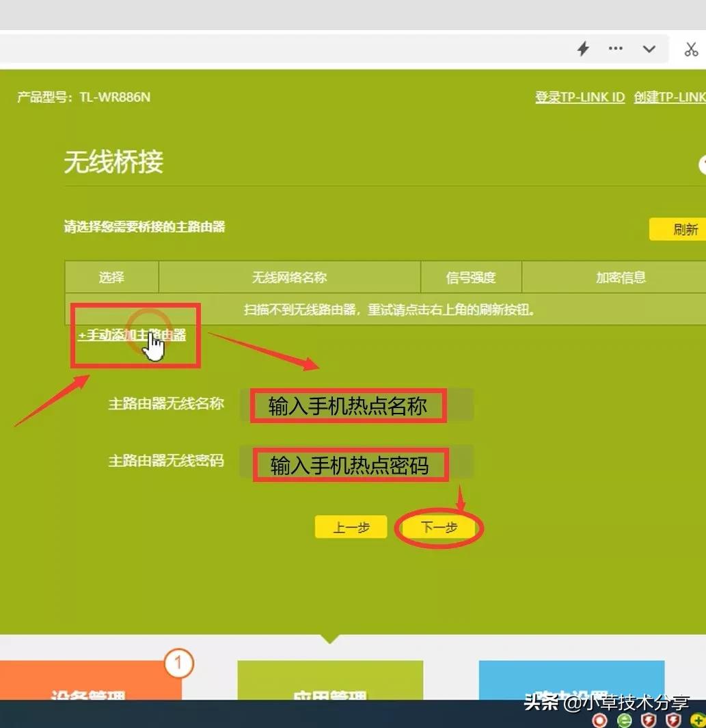
Task: Click the yellow-green plus icon in system tray
Action: tap(698, 720)
